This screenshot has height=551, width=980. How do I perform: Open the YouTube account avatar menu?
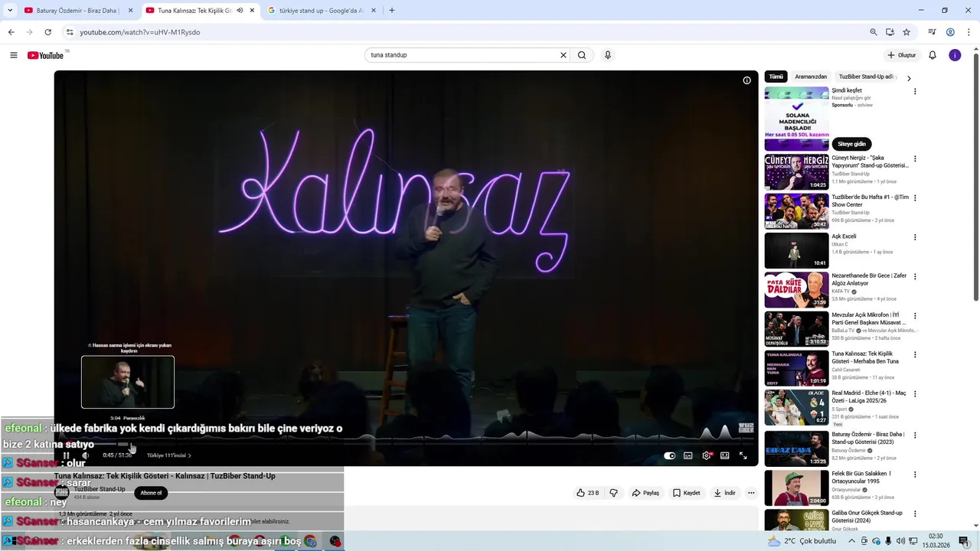click(955, 55)
